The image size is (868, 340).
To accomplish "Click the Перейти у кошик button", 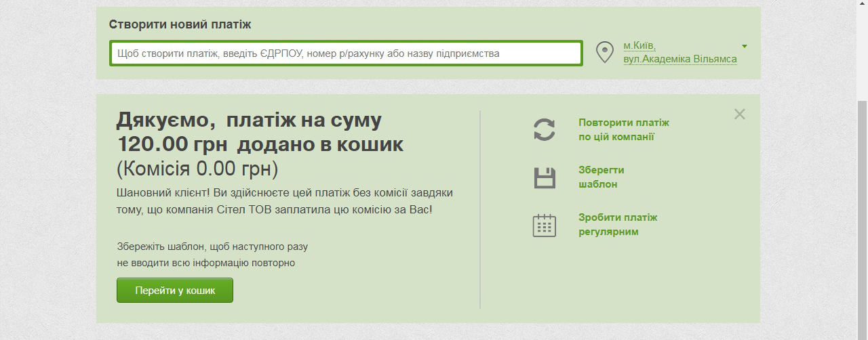I will (175, 290).
